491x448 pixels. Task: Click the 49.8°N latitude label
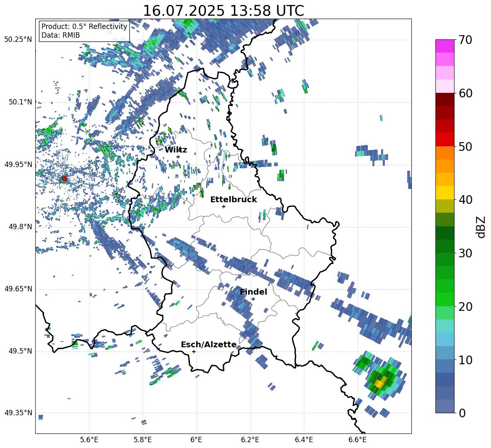20,227
